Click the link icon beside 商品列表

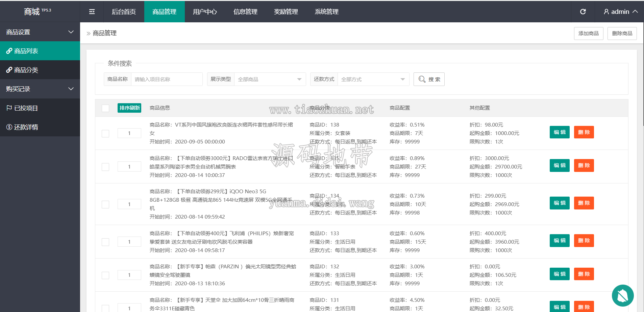coord(9,51)
